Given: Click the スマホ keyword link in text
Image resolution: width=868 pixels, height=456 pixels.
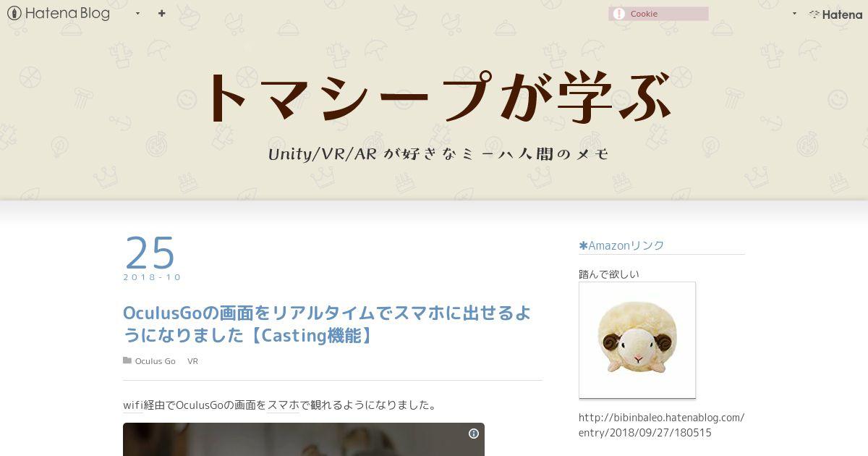Looking at the screenshot, I should click(284, 405).
